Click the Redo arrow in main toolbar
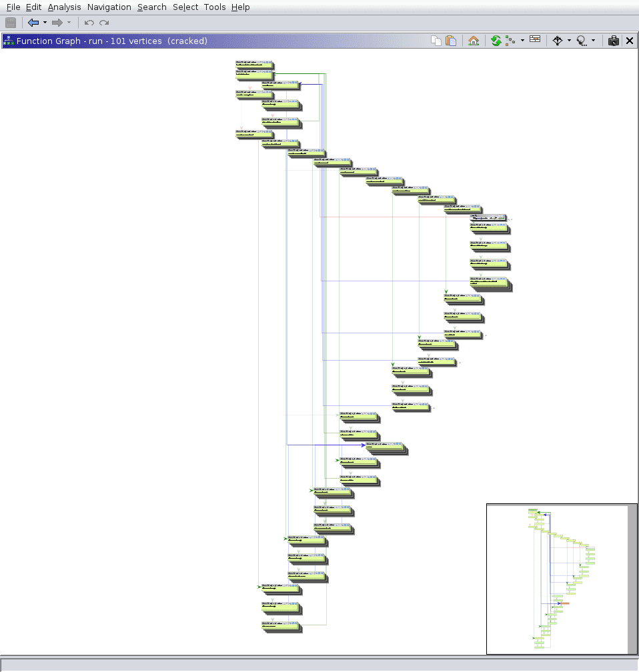Screen dimensions: 639x672 point(104,23)
